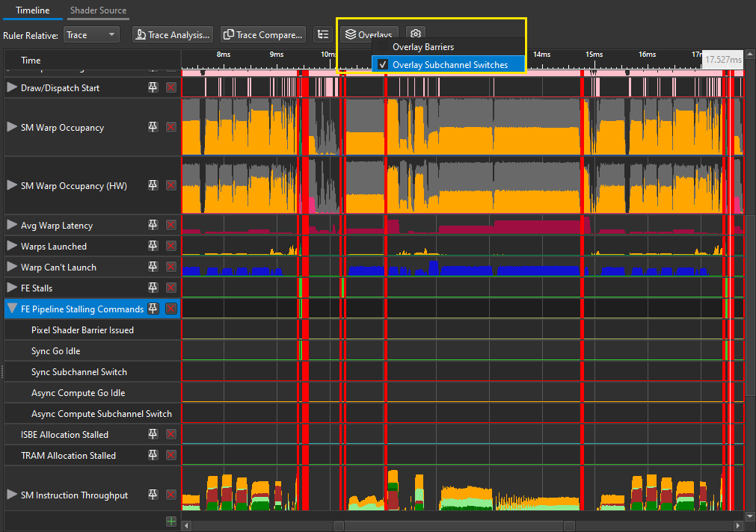Click the row hierarchy icon next to Trace Compare
The width and height of the screenshot is (756, 532).
[322, 34]
